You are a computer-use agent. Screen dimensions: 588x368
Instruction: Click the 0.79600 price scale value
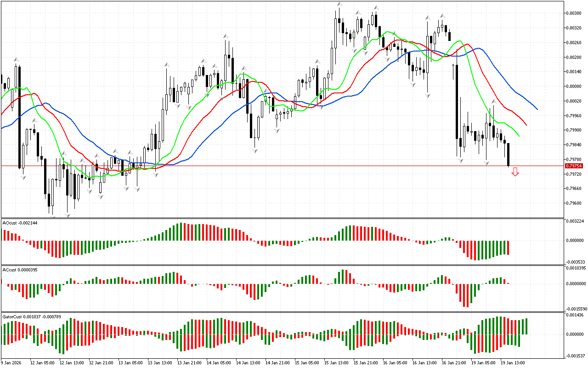tap(574, 203)
